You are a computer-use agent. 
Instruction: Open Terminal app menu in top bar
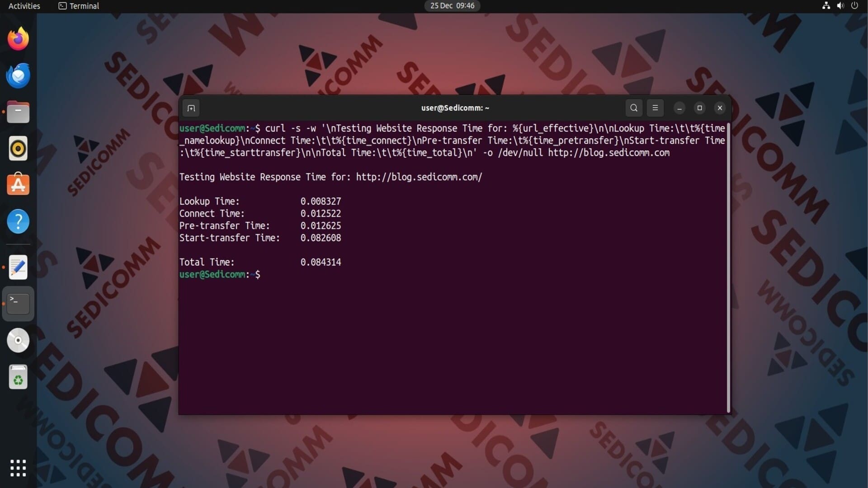point(79,6)
